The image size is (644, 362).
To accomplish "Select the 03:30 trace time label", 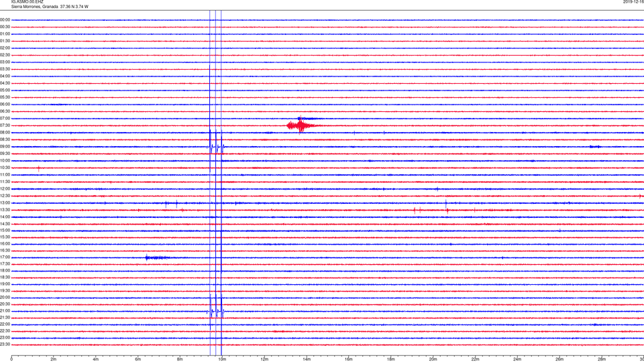I will [5, 69].
